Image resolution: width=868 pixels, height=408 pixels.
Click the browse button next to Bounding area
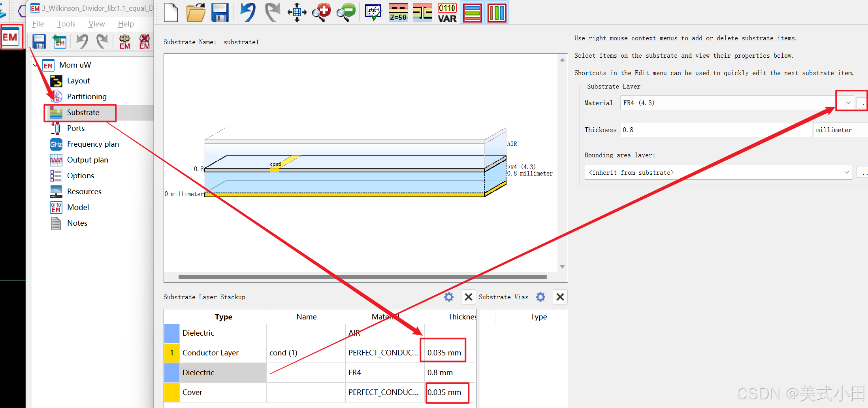(x=862, y=172)
